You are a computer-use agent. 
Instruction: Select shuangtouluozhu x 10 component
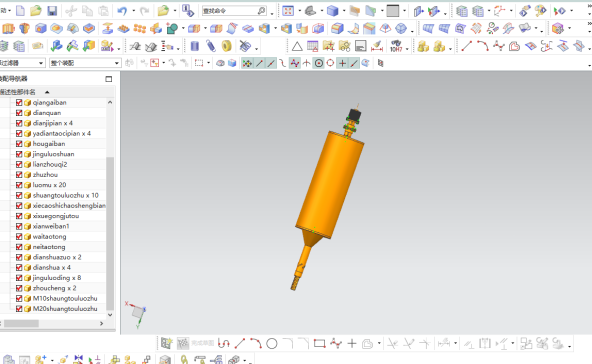coord(65,195)
